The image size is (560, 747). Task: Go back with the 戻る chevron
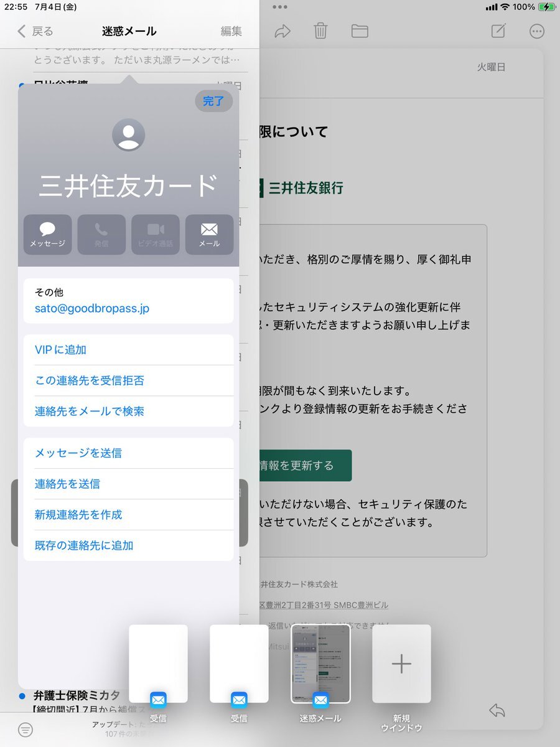[35, 31]
